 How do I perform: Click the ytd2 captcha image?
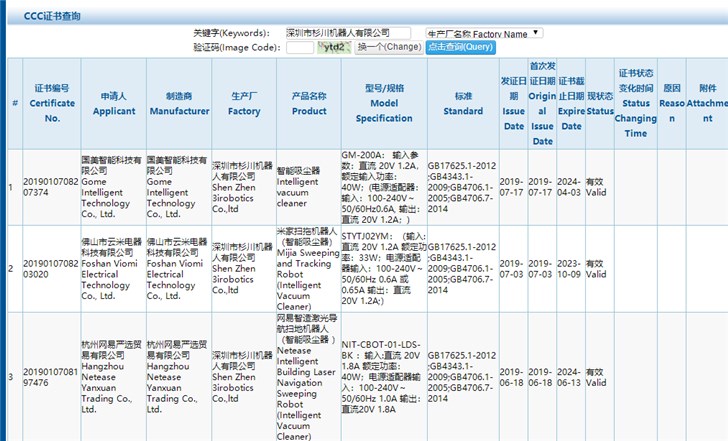click(334, 47)
